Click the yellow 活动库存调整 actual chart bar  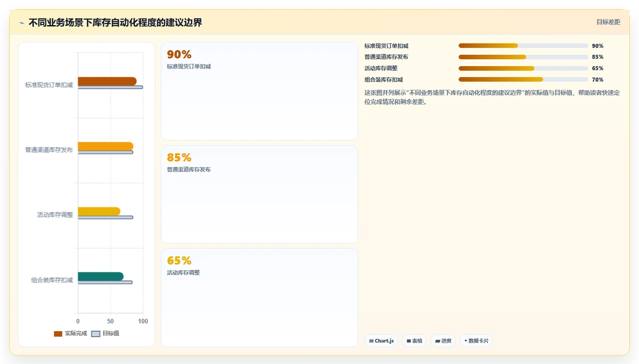click(99, 212)
